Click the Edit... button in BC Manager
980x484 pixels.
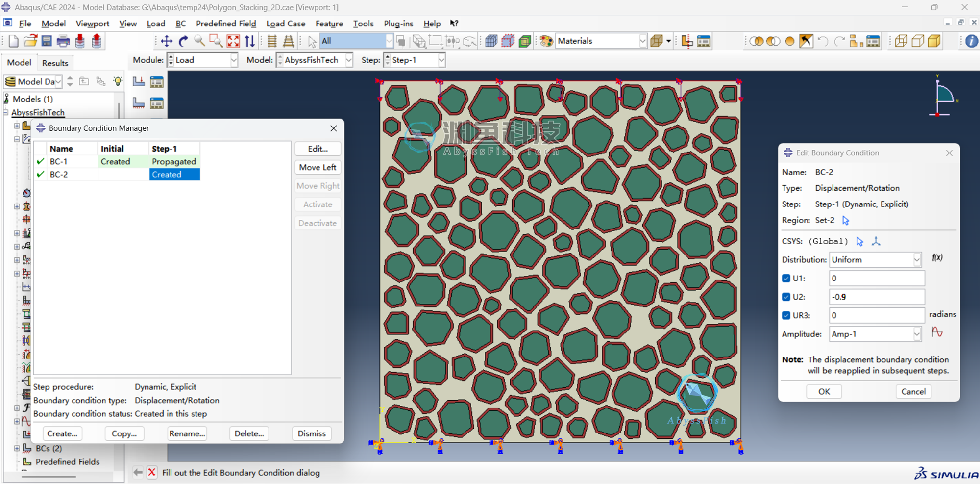click(318, 149)
